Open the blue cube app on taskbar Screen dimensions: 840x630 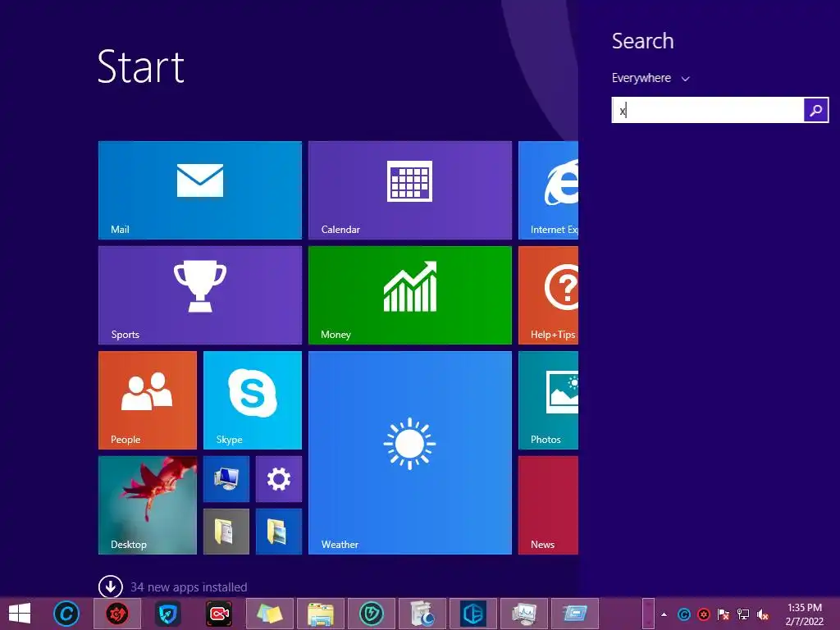click(473, 614)
